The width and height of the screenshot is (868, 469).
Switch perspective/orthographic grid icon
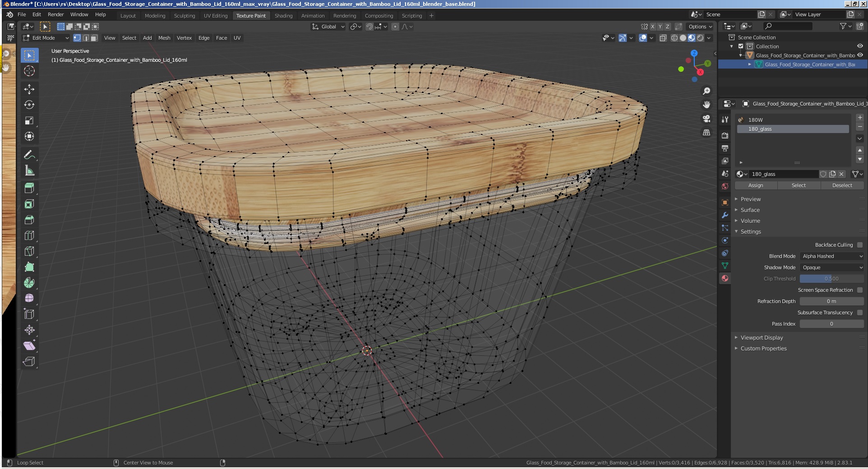click(706, 133)
